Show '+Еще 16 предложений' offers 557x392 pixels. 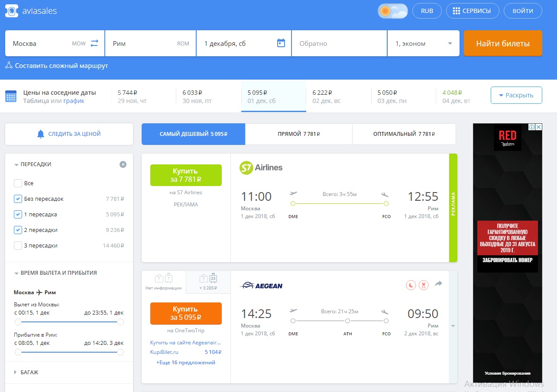(x=186, y=363)
